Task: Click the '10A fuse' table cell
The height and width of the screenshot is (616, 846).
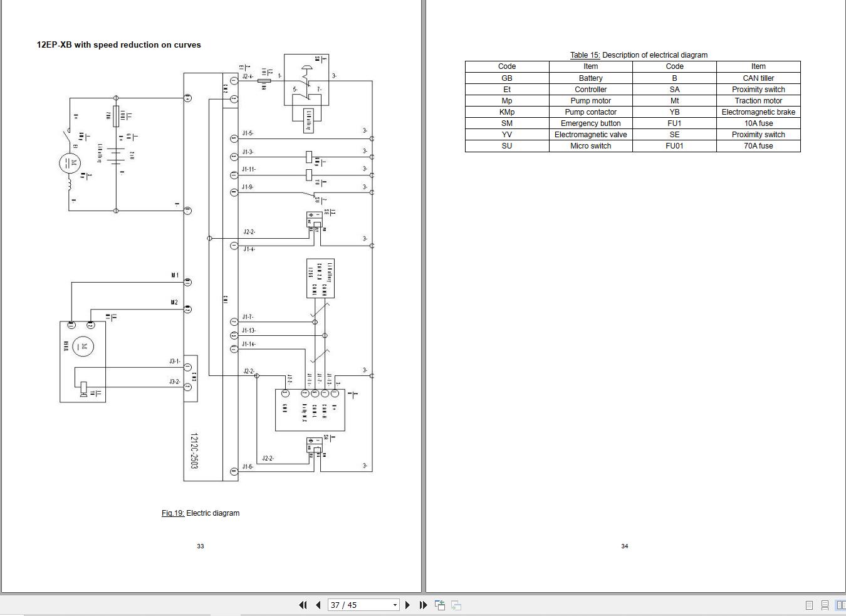Action: [x=758, y=123]
